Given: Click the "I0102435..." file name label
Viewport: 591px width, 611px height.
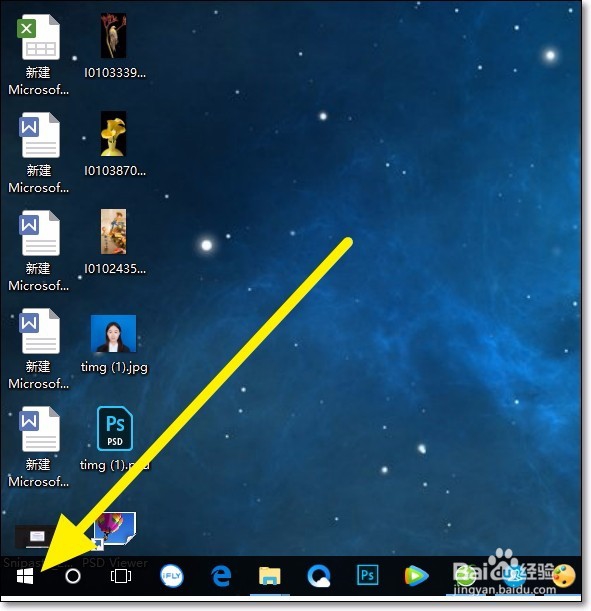Looking at the screenshot, I should click(x=115, y=268).
